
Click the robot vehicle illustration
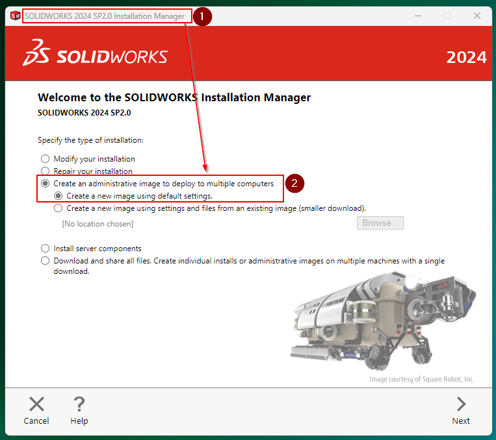pyautogui.click(x=383, y=320)
